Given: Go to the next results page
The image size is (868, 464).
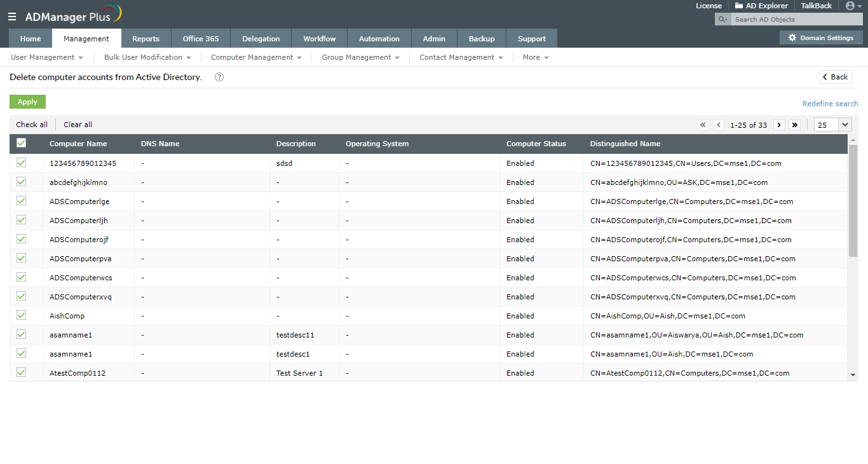Looking at the screenshot, I should [779, 125].
